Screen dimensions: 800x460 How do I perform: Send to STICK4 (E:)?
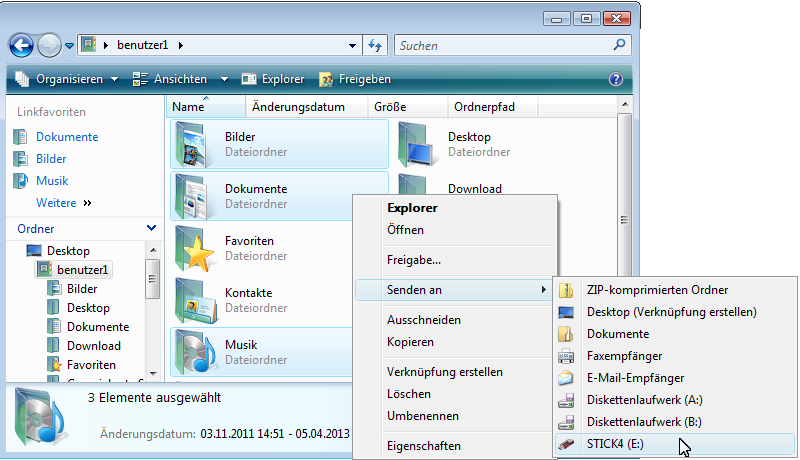click(x=674, y=444)
